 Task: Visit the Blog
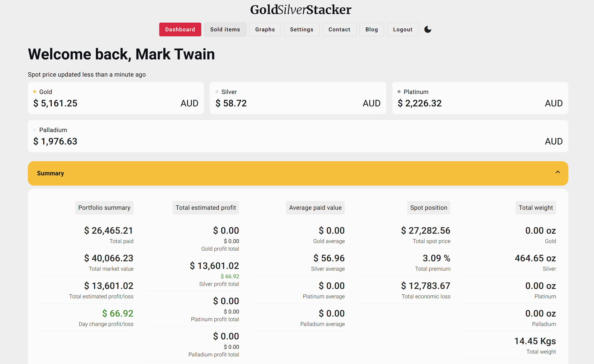click(371, 29)
